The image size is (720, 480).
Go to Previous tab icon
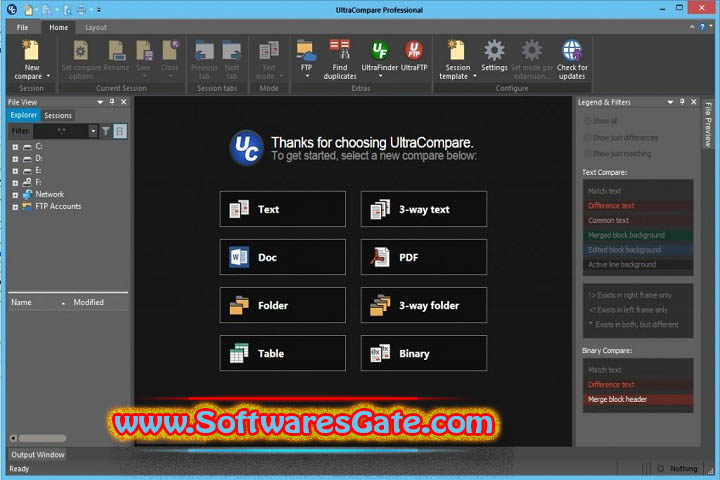click(x=204, y=51)
